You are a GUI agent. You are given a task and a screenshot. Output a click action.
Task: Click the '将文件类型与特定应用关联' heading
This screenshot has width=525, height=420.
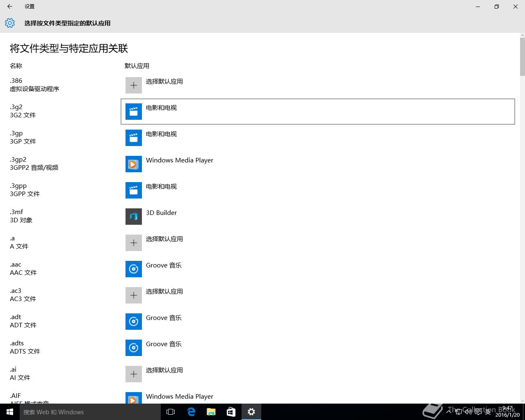pyautogui.click(x=69, y=48)
